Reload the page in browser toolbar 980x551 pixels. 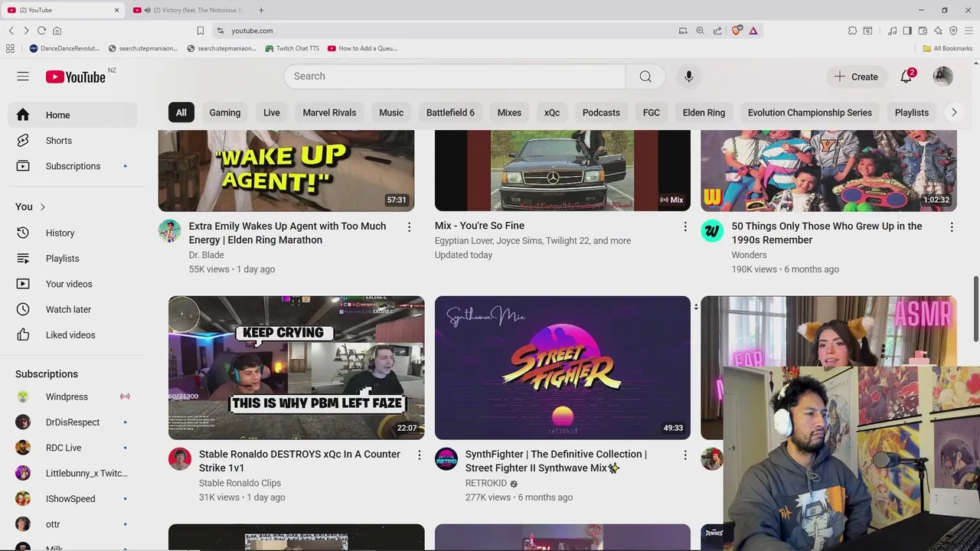pyautogui.click(x=41, y=31)
